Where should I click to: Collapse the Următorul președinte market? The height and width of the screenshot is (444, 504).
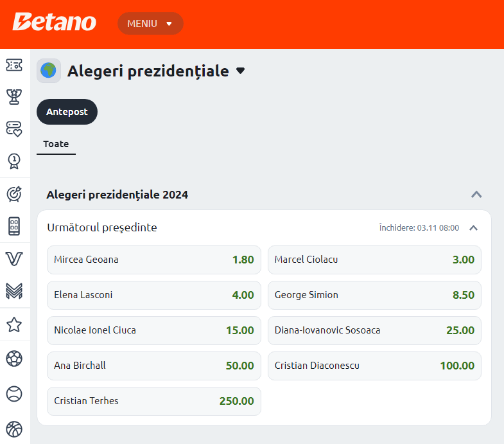[473, 227]
